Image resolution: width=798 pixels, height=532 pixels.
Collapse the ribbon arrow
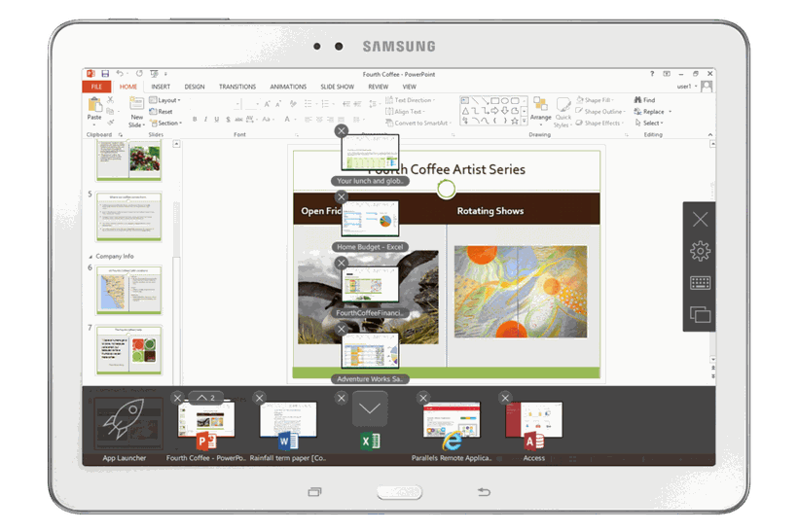710,135
